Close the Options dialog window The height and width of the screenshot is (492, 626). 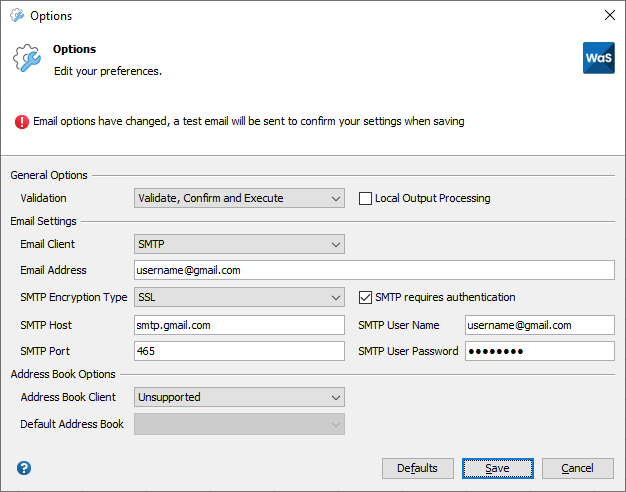point(610,15)
